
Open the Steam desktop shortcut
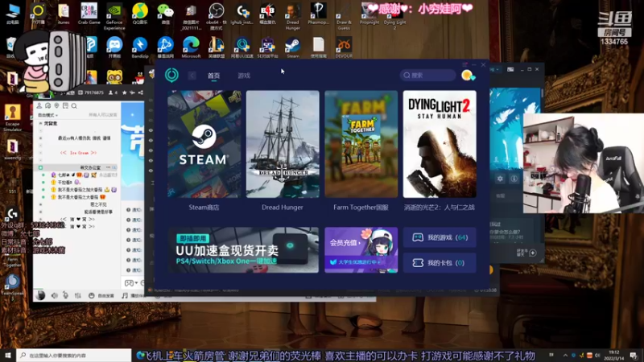(293, 47)
